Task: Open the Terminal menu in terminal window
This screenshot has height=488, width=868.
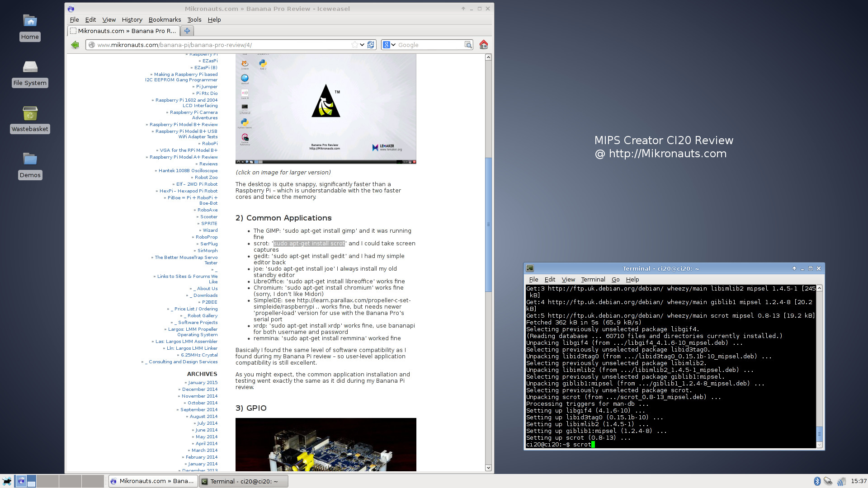Action: point(593,279)
